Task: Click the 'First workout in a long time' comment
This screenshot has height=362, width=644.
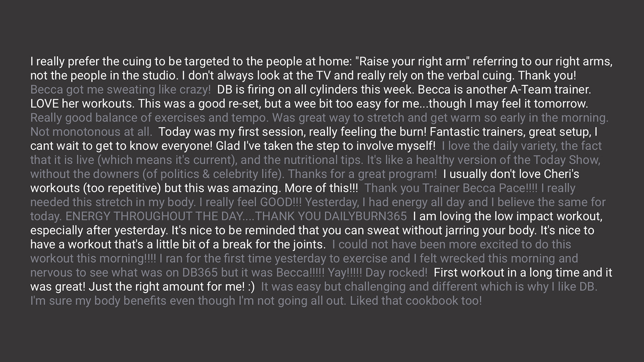Action: click(322, 280)
